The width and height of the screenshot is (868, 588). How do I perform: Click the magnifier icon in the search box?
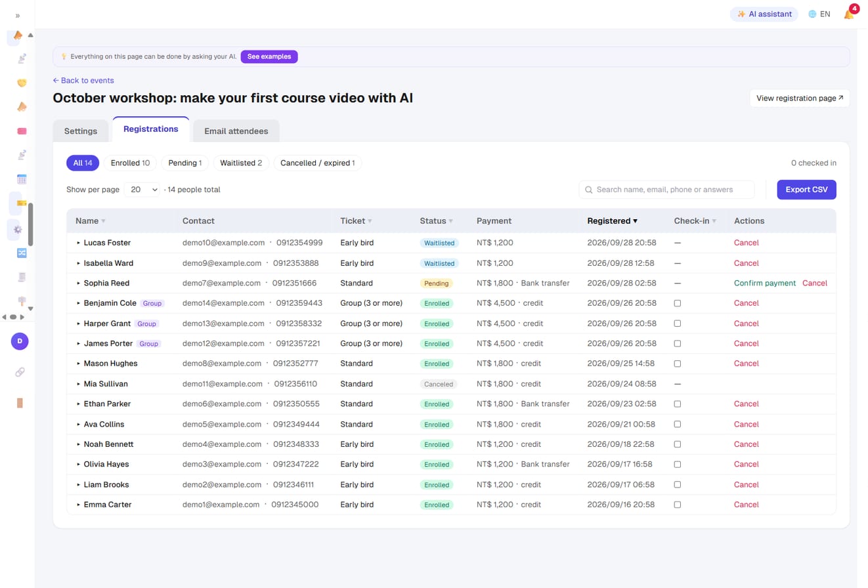[589, 190]
